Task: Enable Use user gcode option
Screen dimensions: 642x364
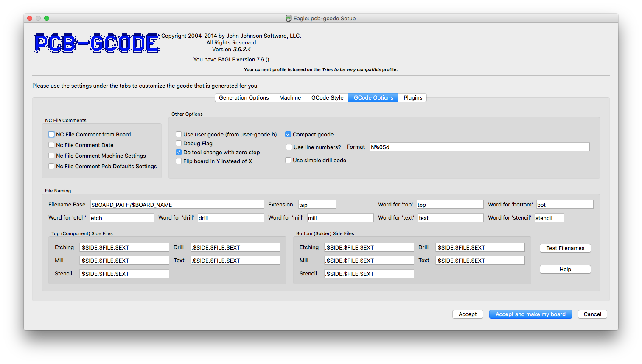Action: click(x=179, y=134)
